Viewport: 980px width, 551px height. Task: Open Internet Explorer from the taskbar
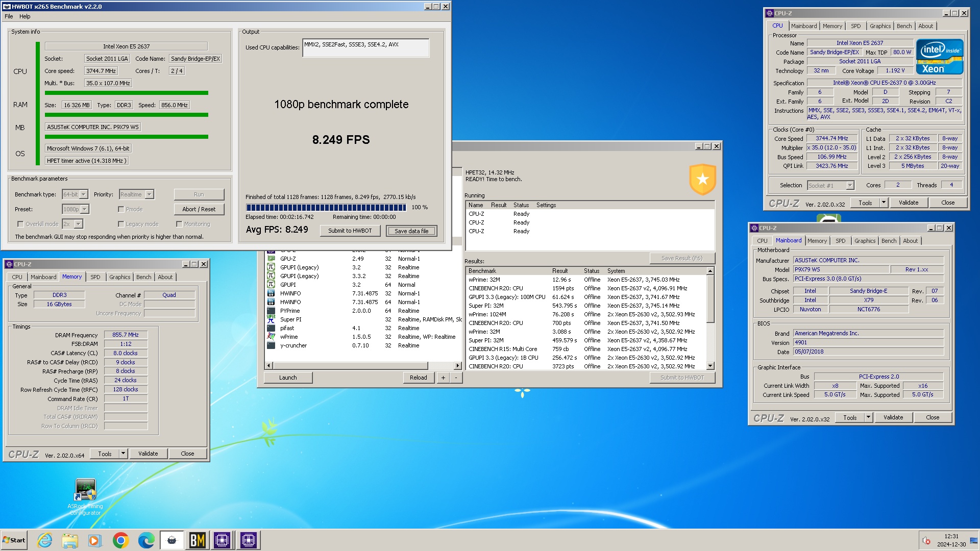point(45,540)
